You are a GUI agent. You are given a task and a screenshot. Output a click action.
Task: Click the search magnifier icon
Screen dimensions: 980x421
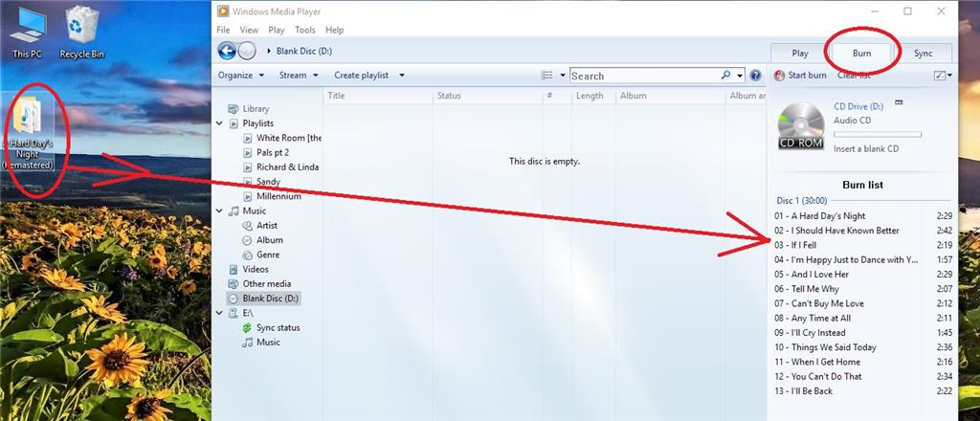coord(725,75)
